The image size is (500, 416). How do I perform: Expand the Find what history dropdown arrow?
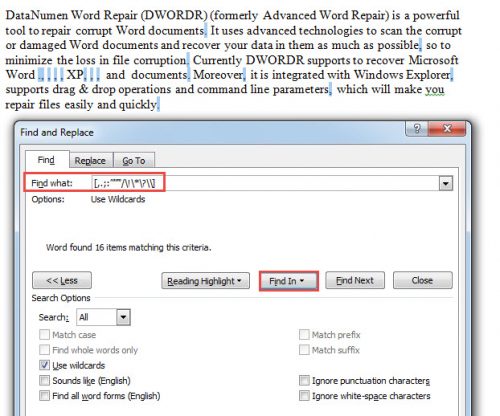(x=446, y=184)
